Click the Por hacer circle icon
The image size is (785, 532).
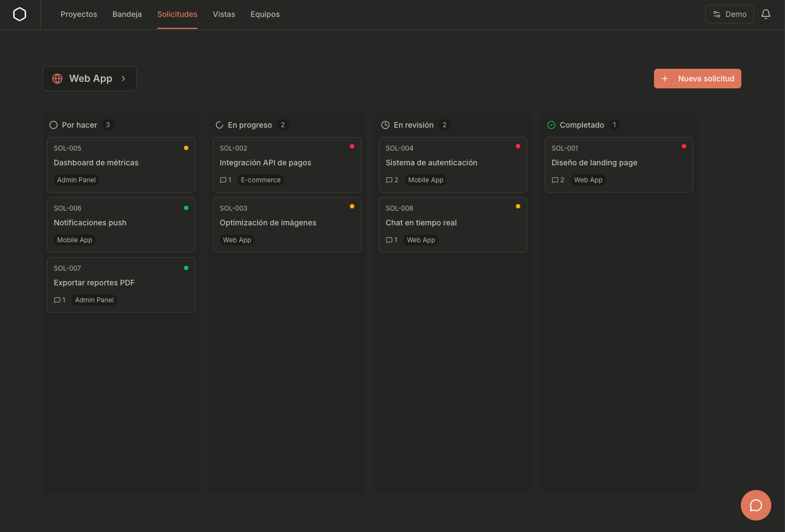pyautogui.click(x=53, y=125)
